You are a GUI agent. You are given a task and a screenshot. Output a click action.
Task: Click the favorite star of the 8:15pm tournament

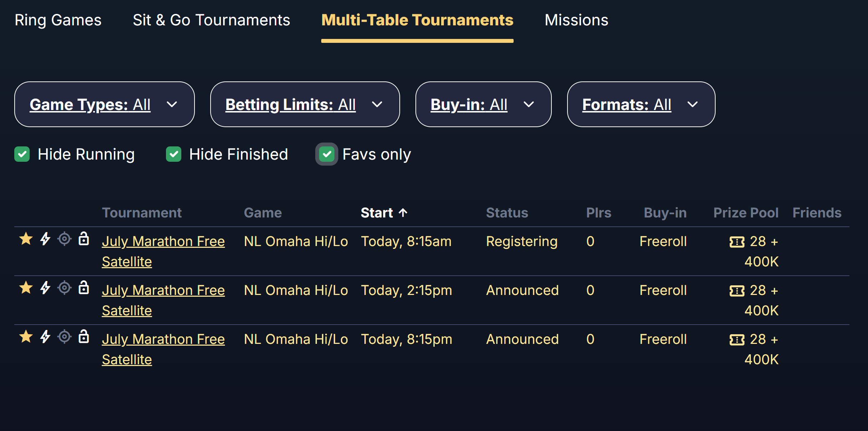[x=26, y=337]
